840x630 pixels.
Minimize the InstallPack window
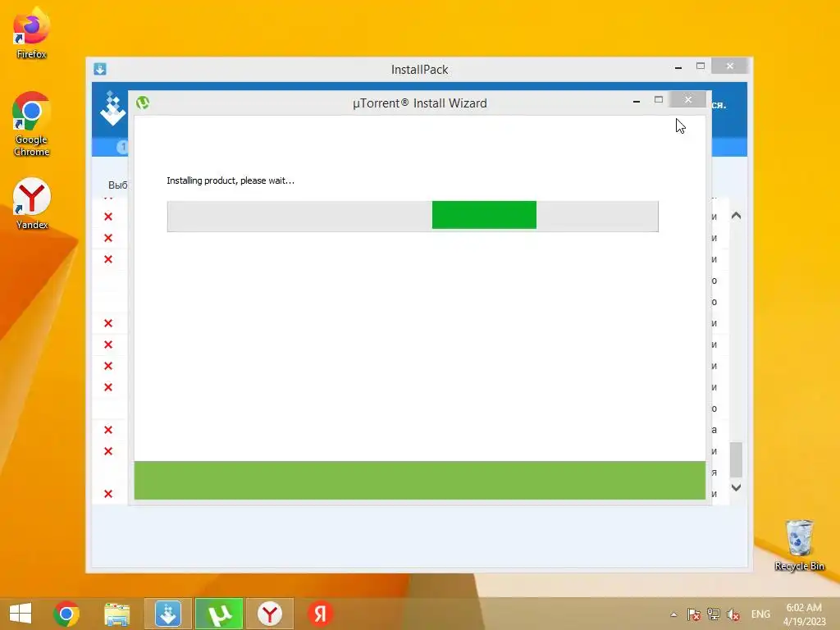[x=678, y=67]
